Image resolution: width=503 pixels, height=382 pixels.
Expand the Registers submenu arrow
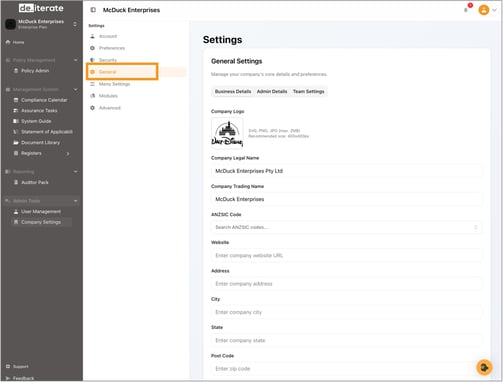68,154
